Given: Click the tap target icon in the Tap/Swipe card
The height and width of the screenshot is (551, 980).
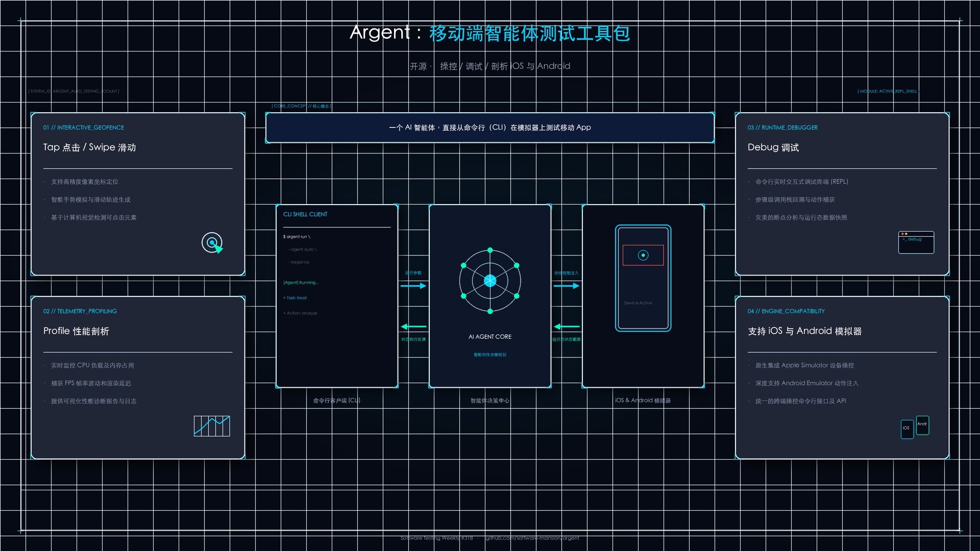Looking at the screenshot, I should coord(212,243).
